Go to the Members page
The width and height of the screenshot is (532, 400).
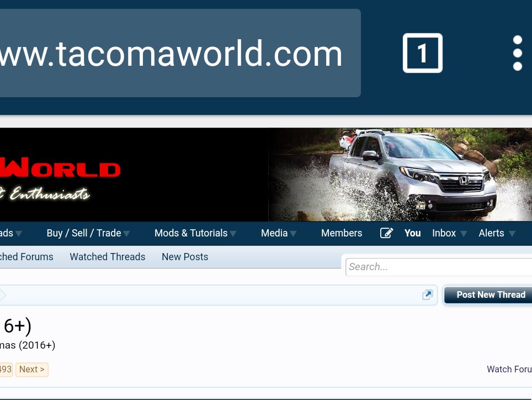pyautogui.click(x=342, y=233)
